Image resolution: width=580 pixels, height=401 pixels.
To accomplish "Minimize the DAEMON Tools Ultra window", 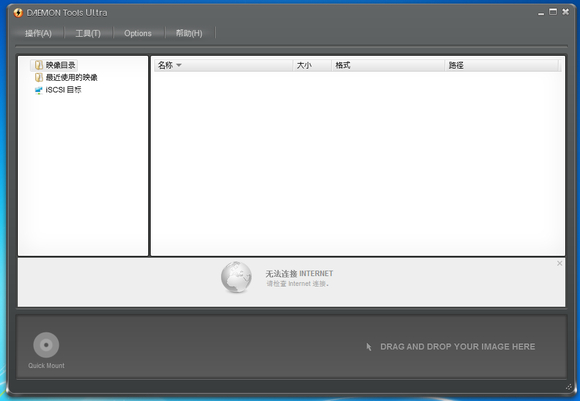I will tap(541, 13).
